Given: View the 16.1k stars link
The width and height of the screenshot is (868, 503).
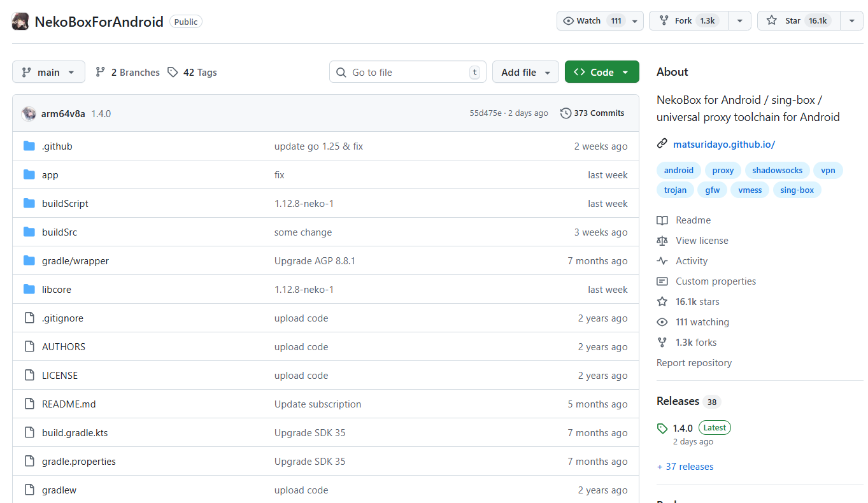Looking at the screenshot, I should point(697,301).
